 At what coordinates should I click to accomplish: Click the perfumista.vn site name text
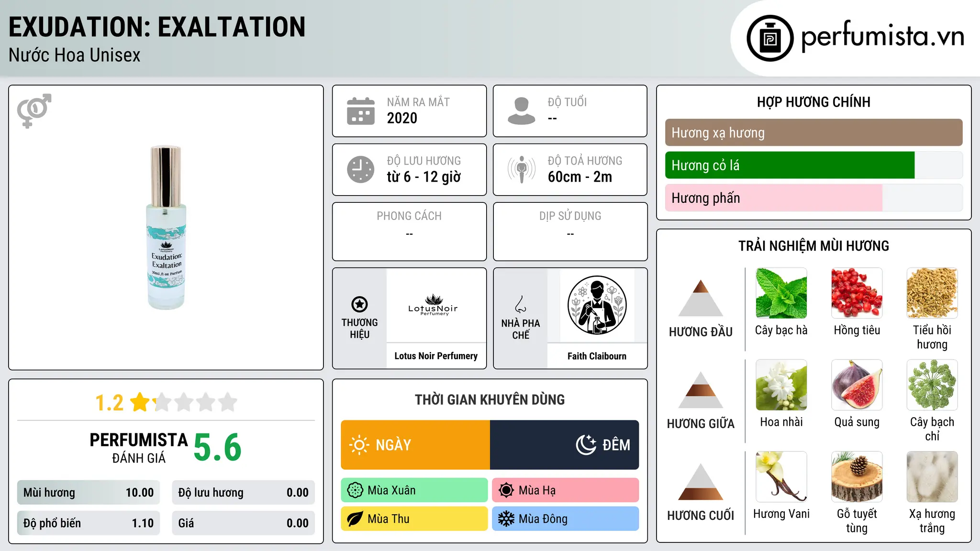point(882,37)
